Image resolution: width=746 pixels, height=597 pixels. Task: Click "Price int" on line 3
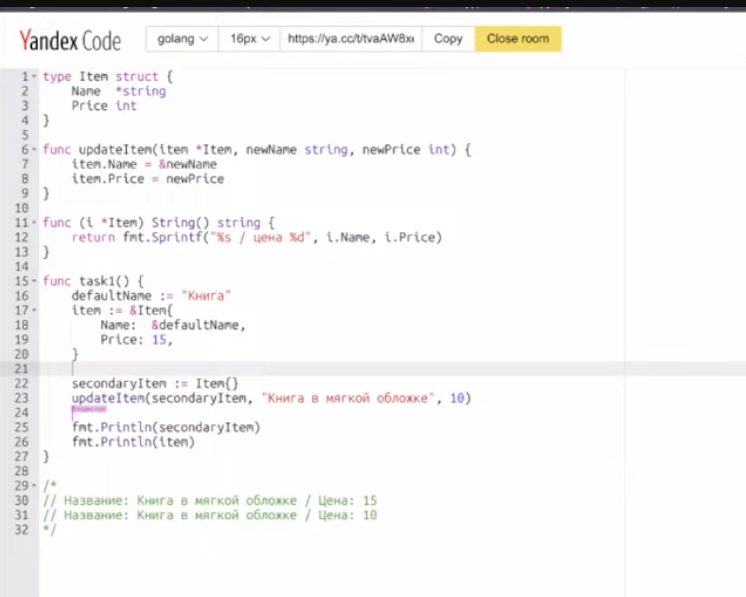tap(104, 106)
